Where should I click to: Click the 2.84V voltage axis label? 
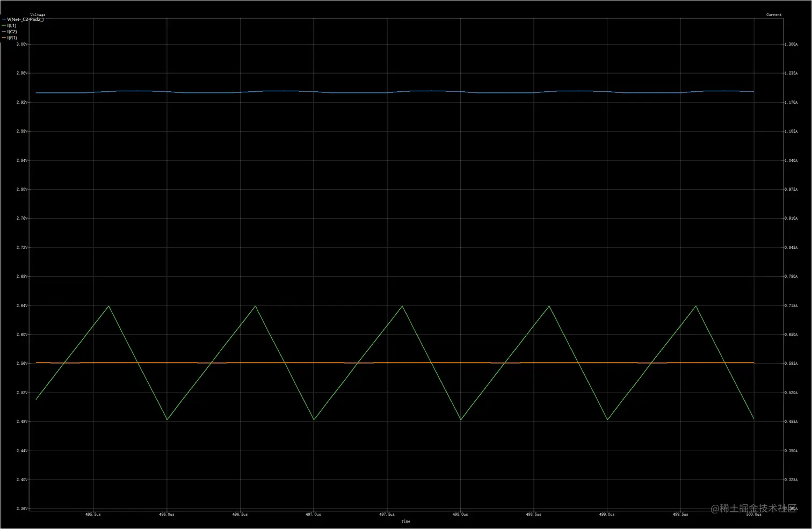tap(21, 160)
